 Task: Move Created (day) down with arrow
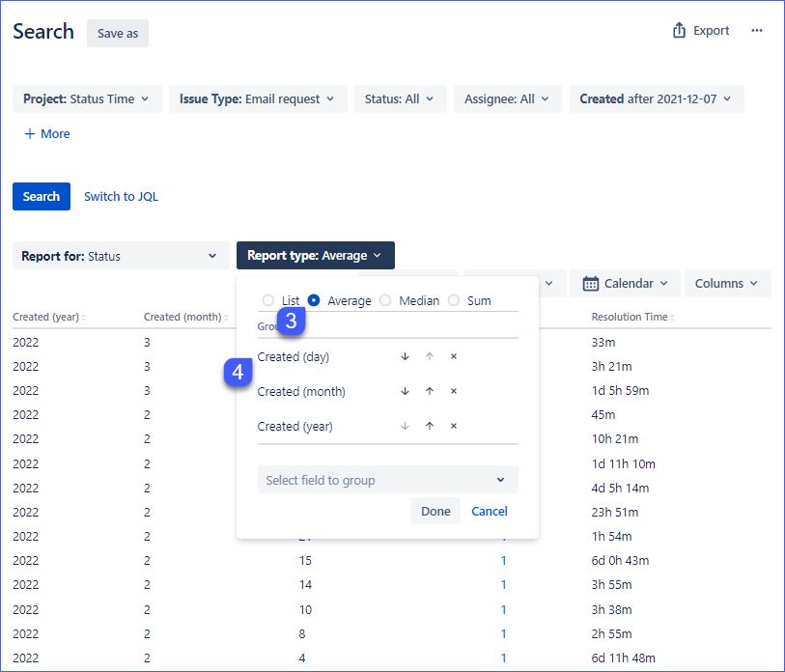405,356
